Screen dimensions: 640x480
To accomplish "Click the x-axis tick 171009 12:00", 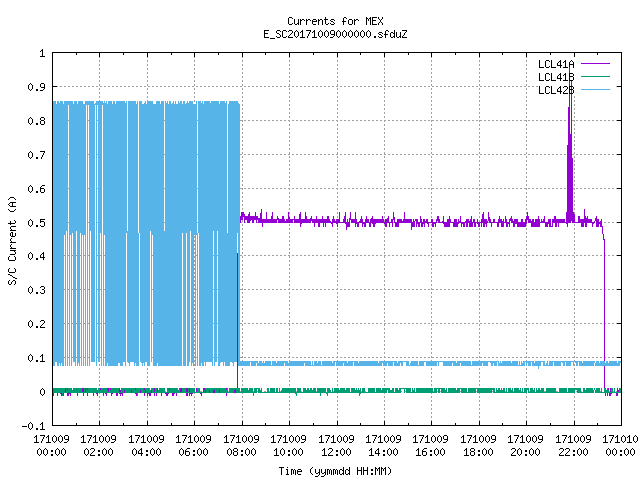I will click(336, 446).
